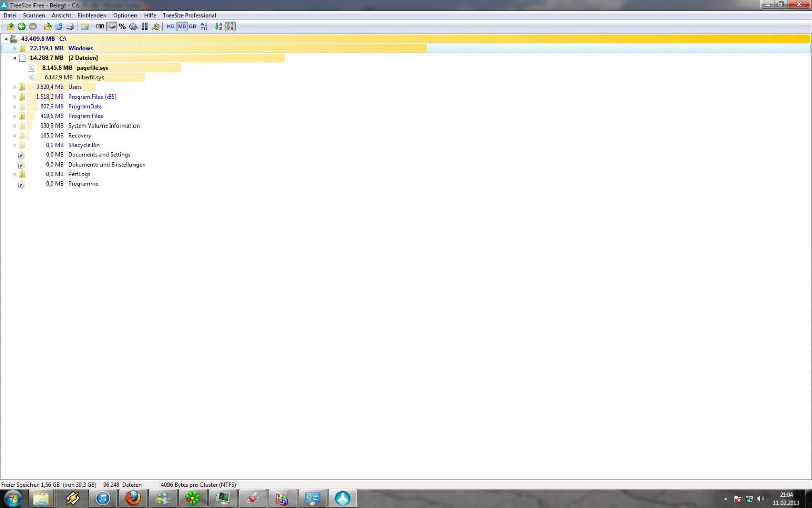Screen dimensions: 812x508
Task: Open Windows Explorer from taskbar
Action: coord(41,499)
